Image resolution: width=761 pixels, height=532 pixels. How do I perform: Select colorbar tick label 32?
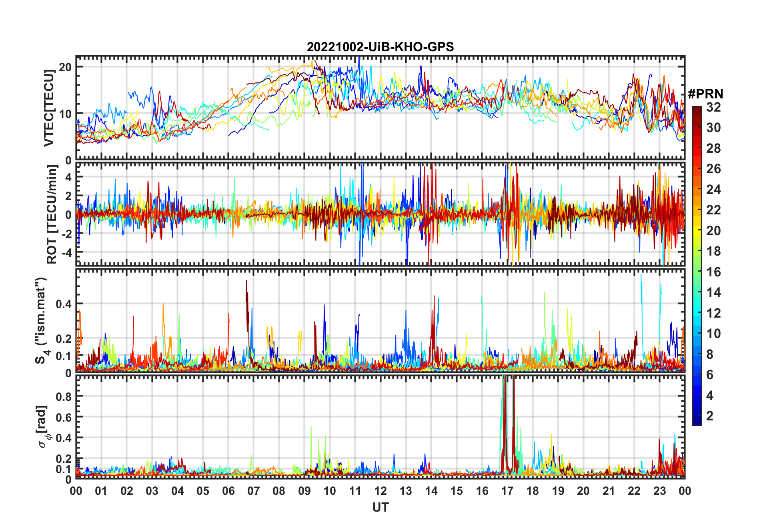click(x=713, y=107)
